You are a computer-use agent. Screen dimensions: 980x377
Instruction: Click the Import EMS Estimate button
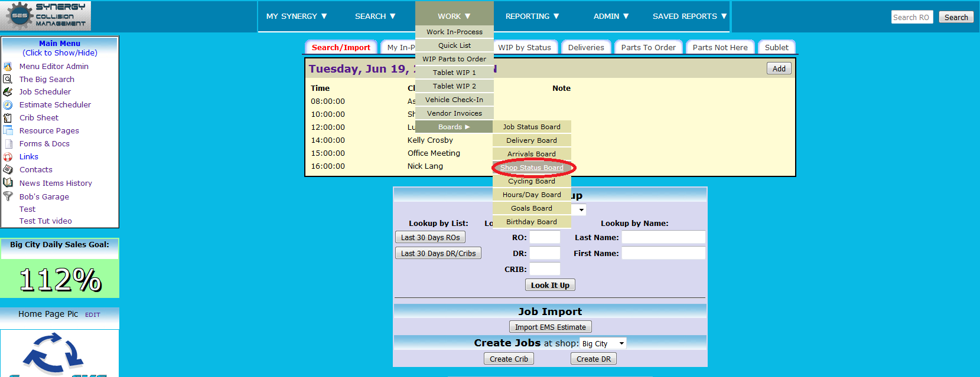tap(550, 327)
